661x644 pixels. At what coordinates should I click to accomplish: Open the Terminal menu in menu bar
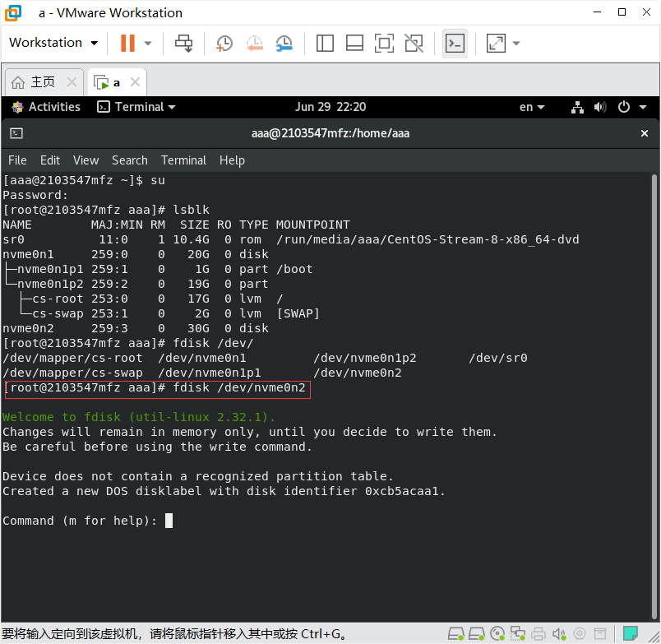[184, 160]
